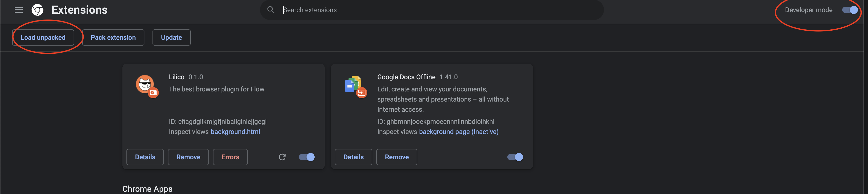View Errors for Lilico
This screenshot has width=868, height=194.
point(230,157)
